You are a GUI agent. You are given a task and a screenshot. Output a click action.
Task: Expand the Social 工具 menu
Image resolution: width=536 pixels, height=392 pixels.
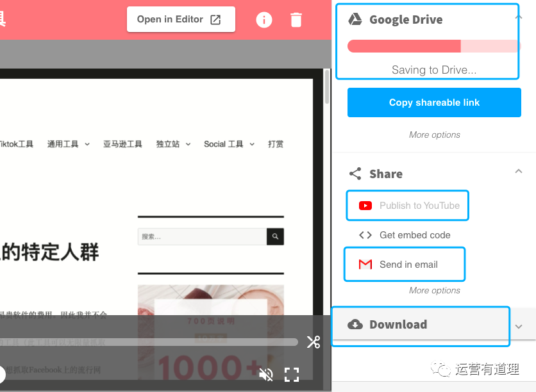(x=229, y=144)
